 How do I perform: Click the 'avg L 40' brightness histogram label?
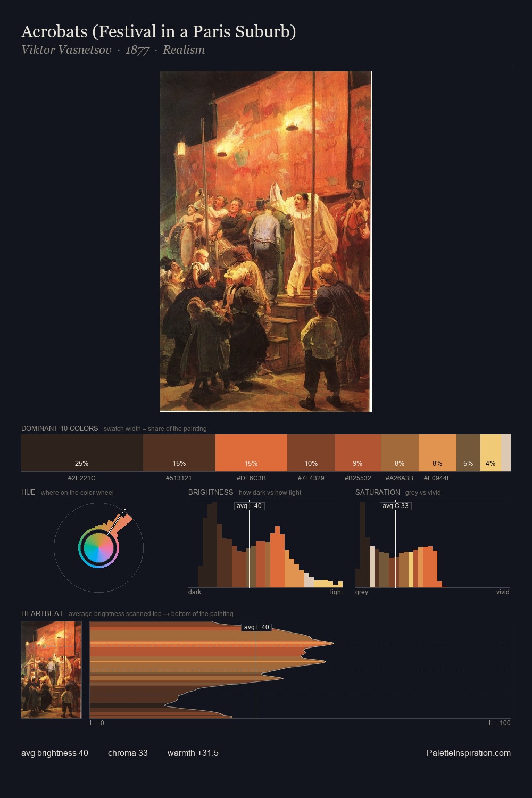tap(250, 506)
